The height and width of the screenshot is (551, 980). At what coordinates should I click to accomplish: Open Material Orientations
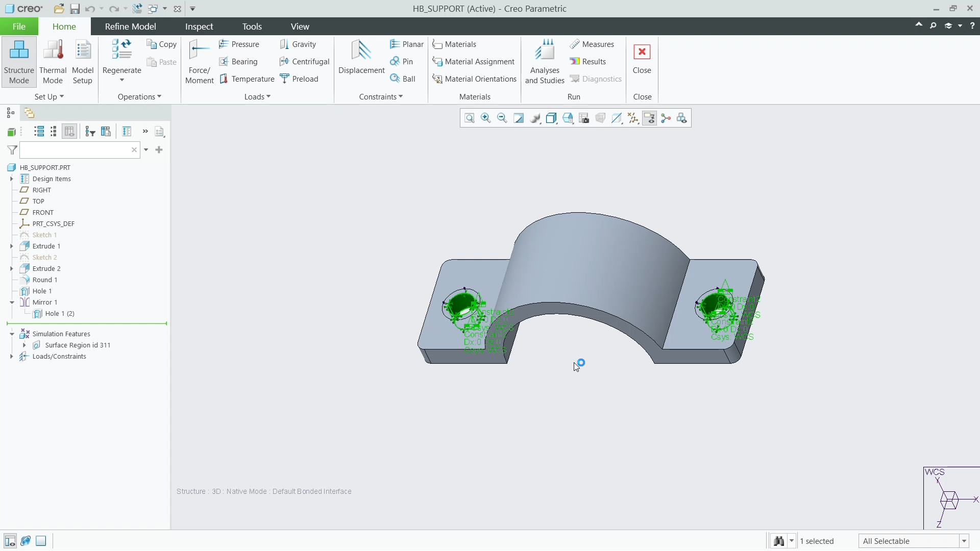coord(474,79)
